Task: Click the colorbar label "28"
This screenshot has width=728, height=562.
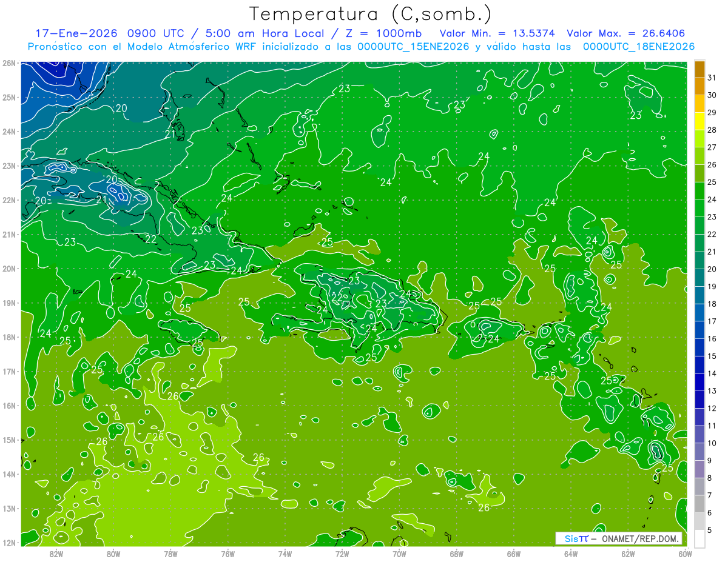Action: (712, 130)
